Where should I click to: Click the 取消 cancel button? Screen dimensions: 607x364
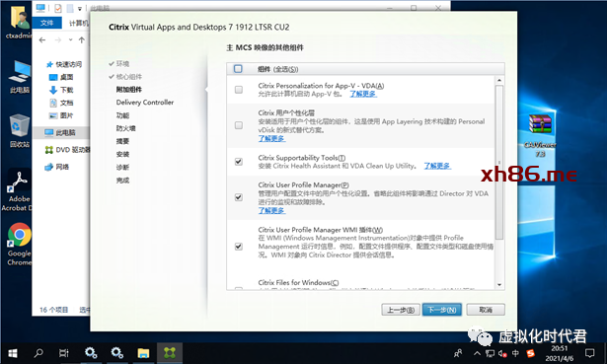(486, 310)
